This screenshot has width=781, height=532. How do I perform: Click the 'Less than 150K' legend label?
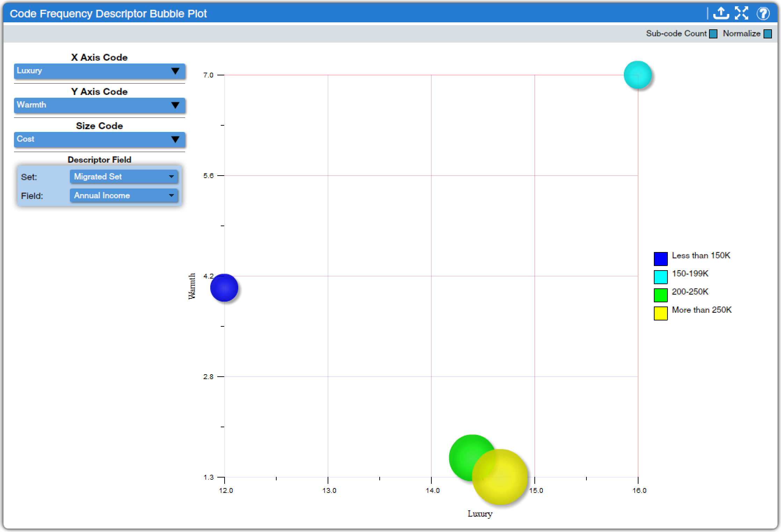tap(701, 256)
